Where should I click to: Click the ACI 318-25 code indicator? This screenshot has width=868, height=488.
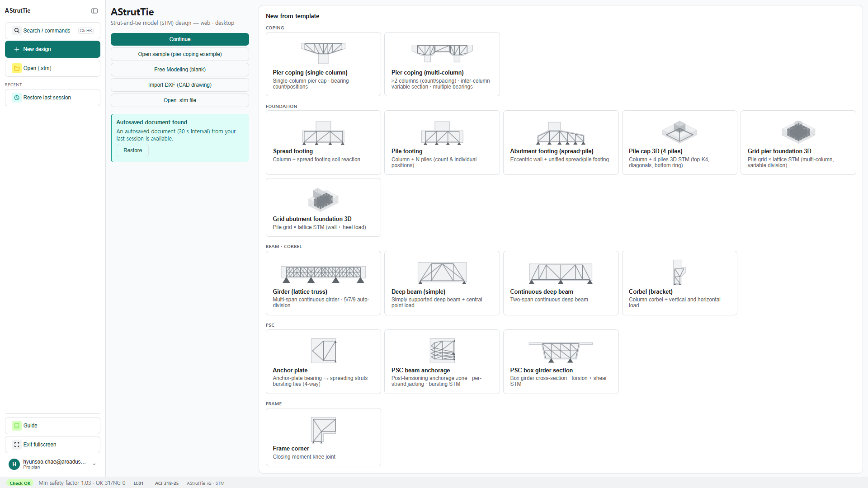tap(167, 483)
